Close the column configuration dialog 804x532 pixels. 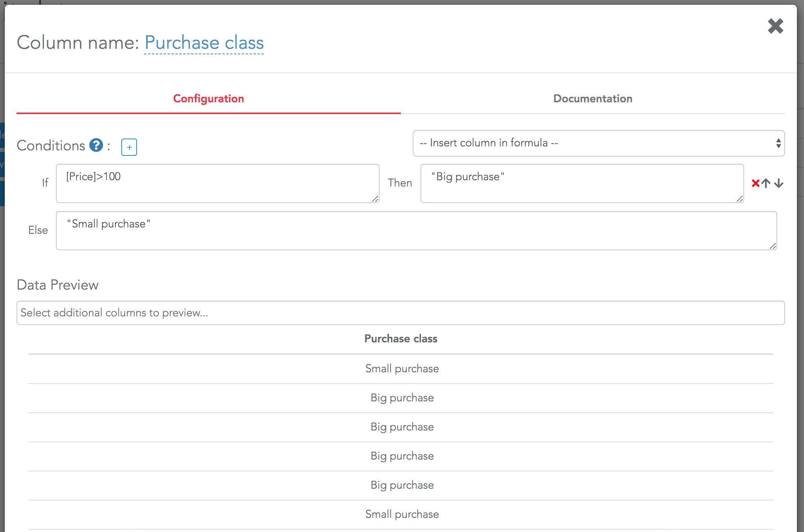[x=775, y=26]
